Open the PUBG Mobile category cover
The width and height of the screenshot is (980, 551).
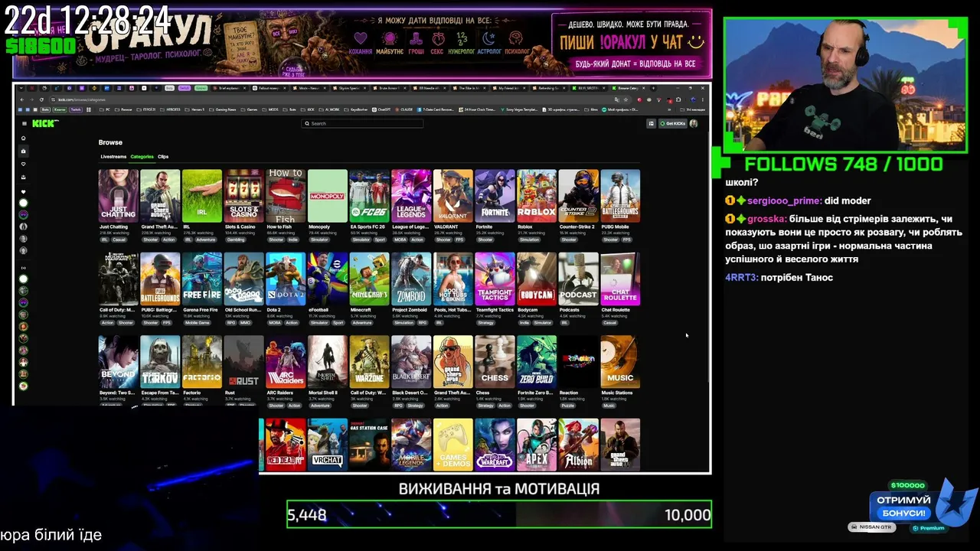[620, 195]
